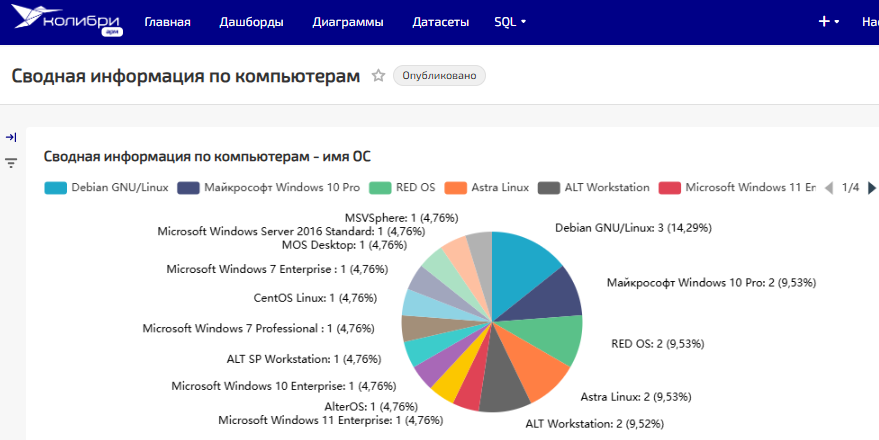Open the Датасеты section

[441, 22]
